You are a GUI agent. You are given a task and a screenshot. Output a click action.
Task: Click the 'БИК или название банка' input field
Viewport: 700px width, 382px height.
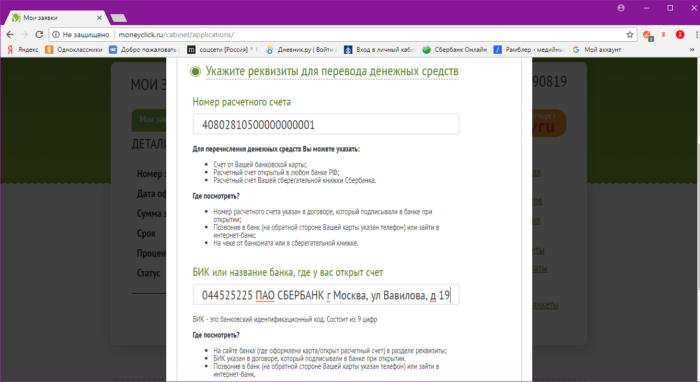(326, 295)
